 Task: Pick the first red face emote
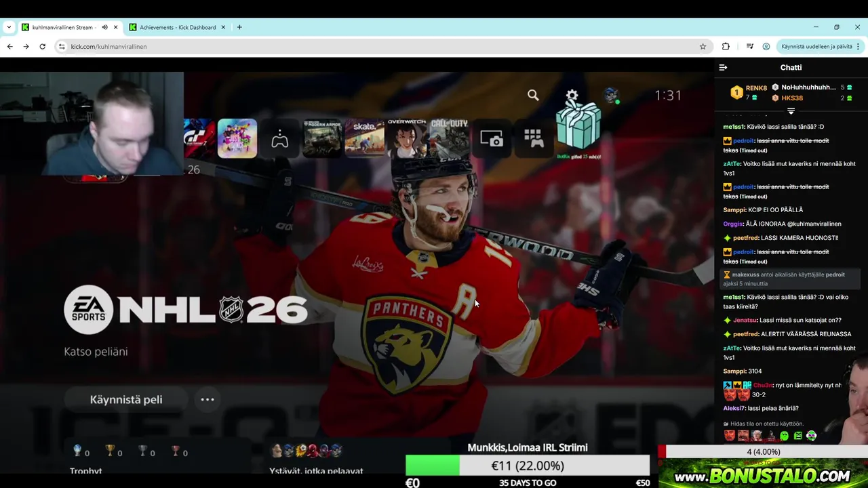[730, 436]
